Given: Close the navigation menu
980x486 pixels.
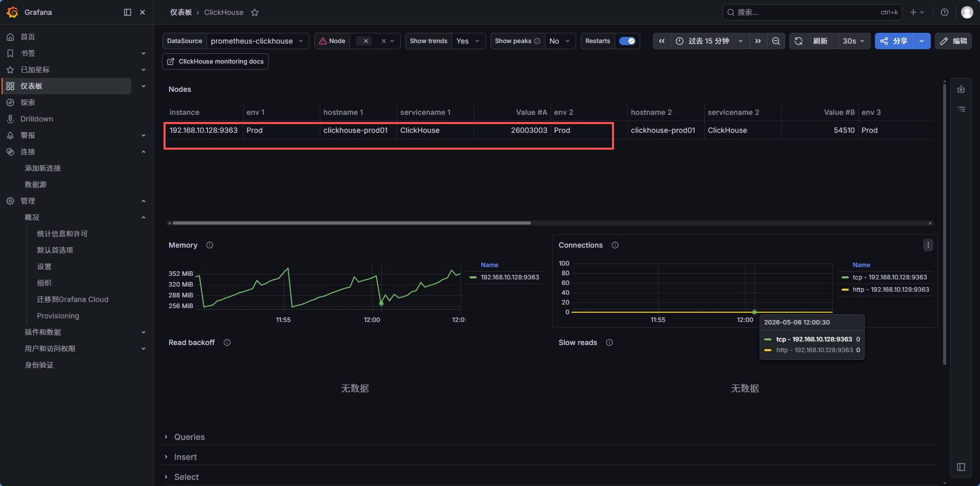Looking at the screenshot, I should coord(142,12).
